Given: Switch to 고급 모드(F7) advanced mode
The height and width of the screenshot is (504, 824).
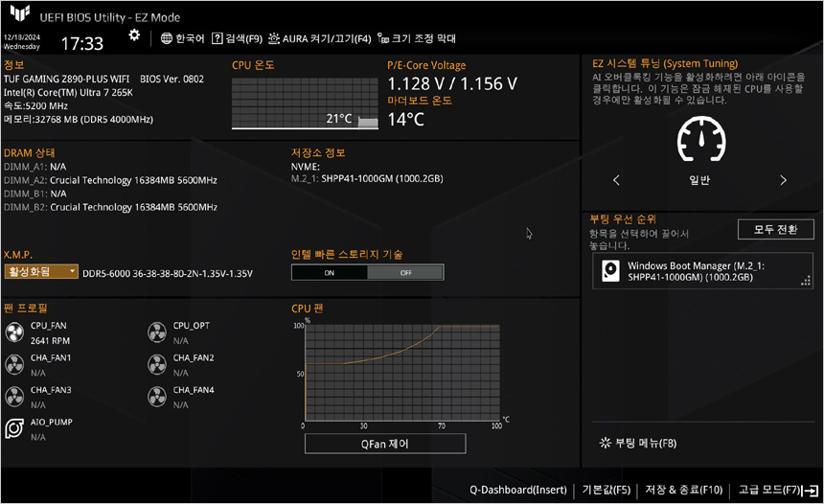Looking at the screenshot, I should pos(776,490).
